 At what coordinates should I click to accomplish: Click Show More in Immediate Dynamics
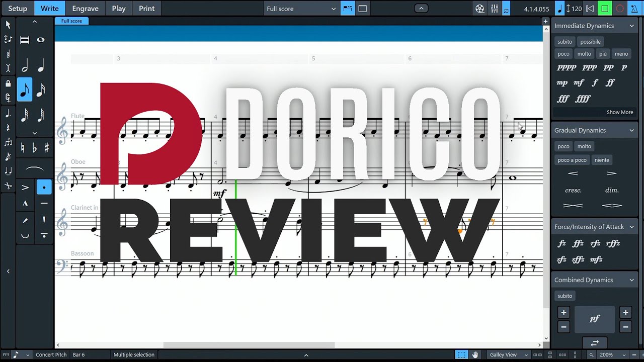tap(619, 112)
